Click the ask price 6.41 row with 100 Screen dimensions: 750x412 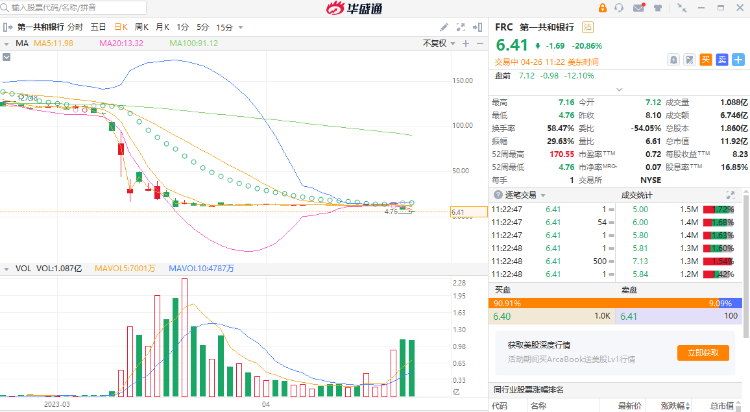click(x=678, y=316)
